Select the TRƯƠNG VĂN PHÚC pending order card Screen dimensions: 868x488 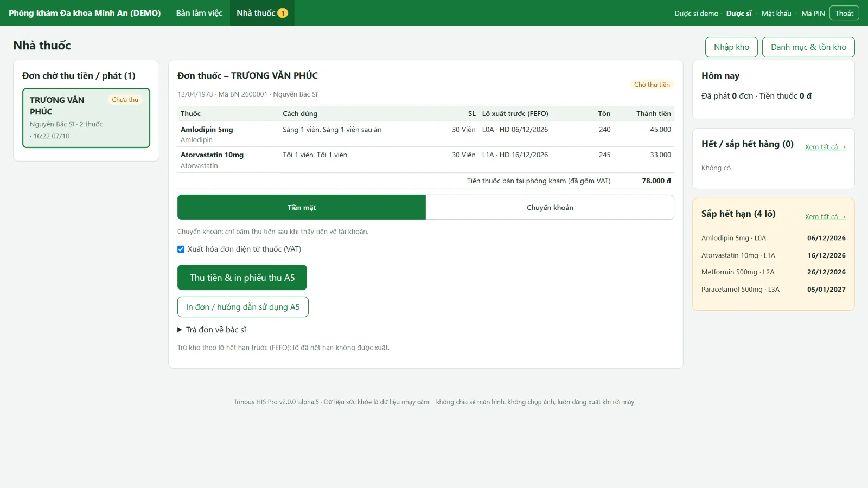click(x=86, y=118)
